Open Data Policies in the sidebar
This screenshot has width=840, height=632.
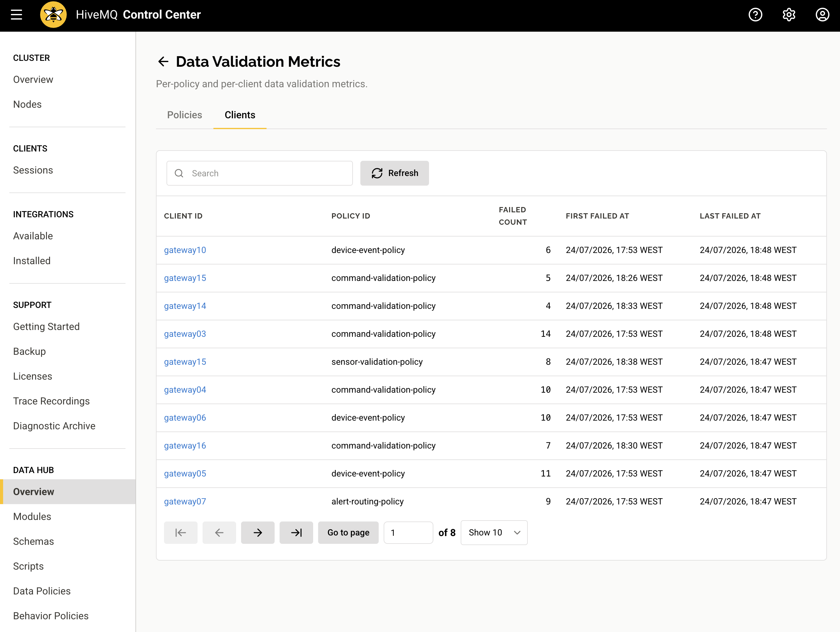[42, 591]
